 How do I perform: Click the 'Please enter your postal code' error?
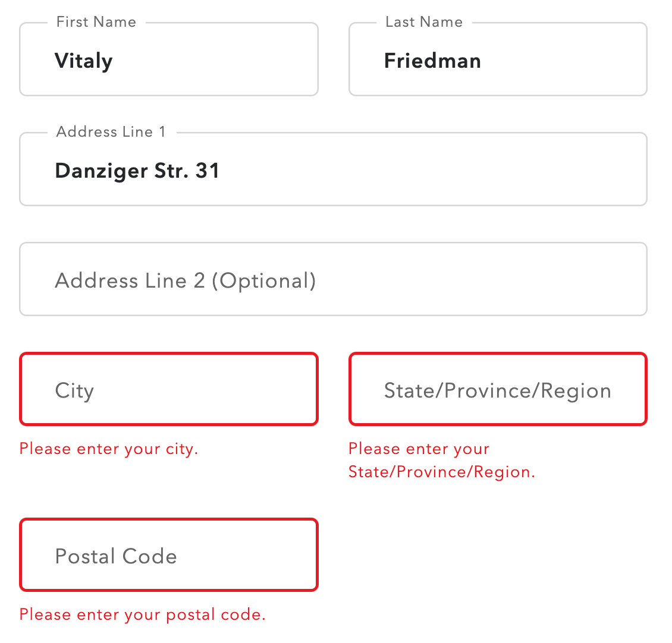pos(143,614)
